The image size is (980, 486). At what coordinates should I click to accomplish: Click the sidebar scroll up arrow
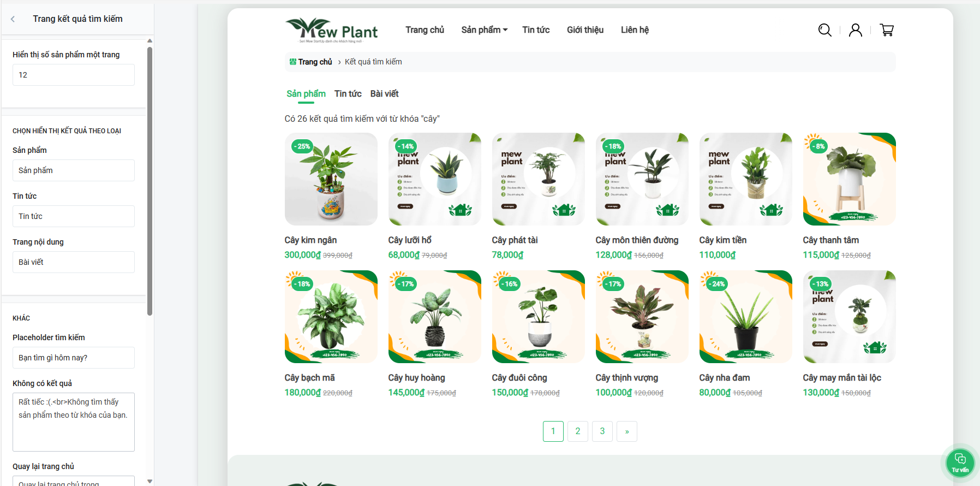[x=150, y=40]
